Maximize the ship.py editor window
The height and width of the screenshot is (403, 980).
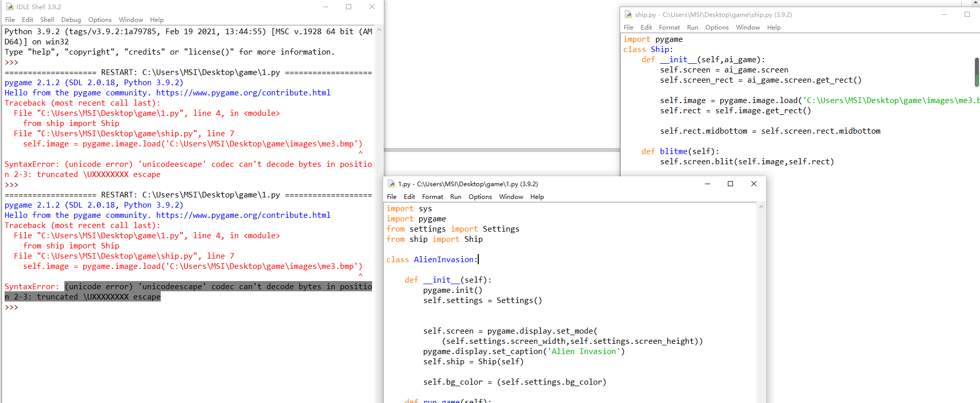click(967, 14)
